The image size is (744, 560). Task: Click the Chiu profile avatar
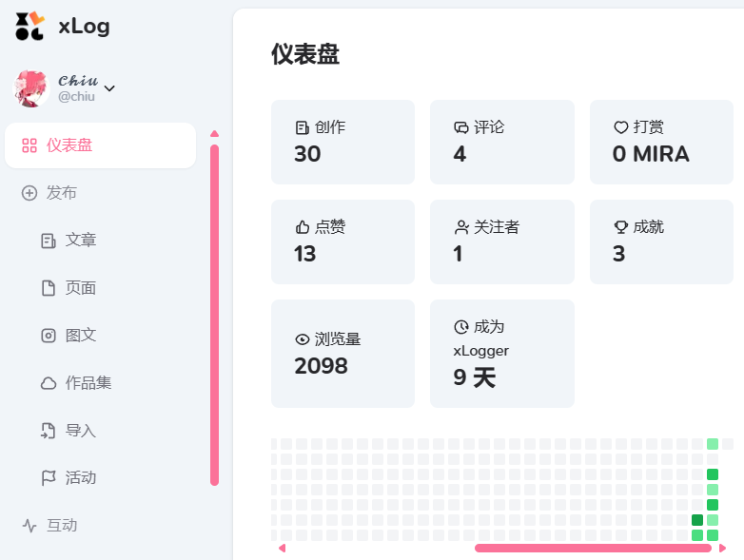(x=30, y=88)
